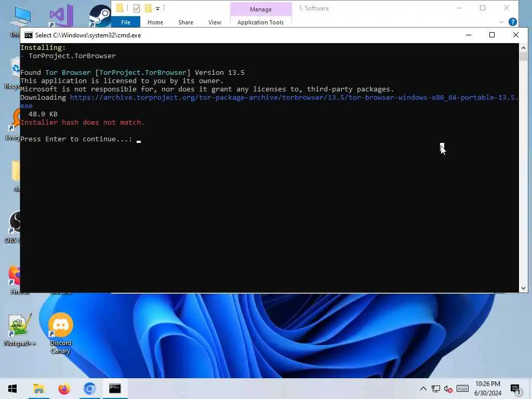
Task: Click 'Found Tor Browser' version 13.5 line
Action: 132,72
